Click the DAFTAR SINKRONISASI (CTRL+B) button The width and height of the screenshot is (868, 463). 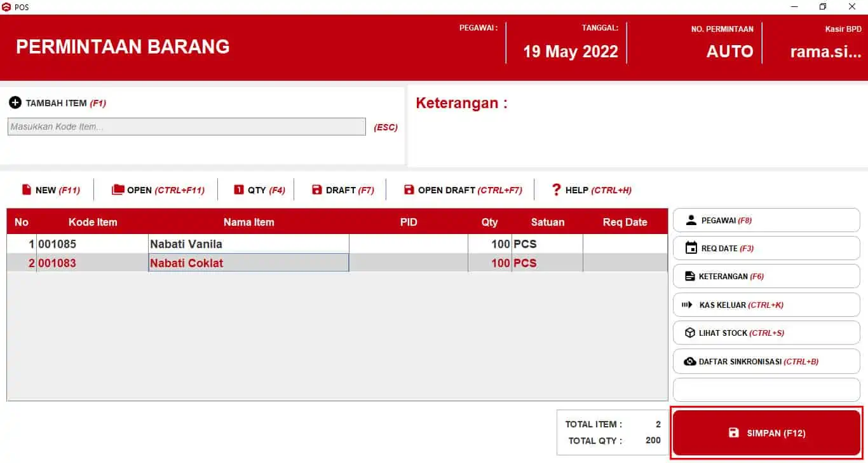point(766,361)
